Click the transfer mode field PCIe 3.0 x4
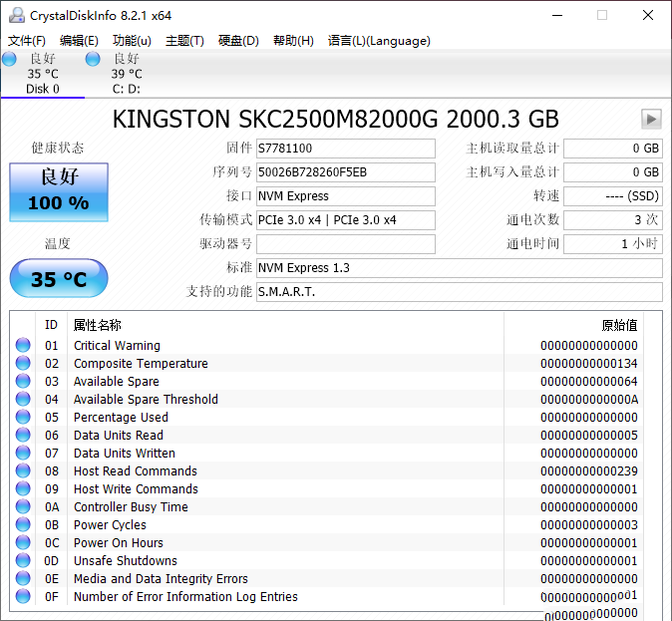This screenshot has width=672, height=621. tap(345, 220)
